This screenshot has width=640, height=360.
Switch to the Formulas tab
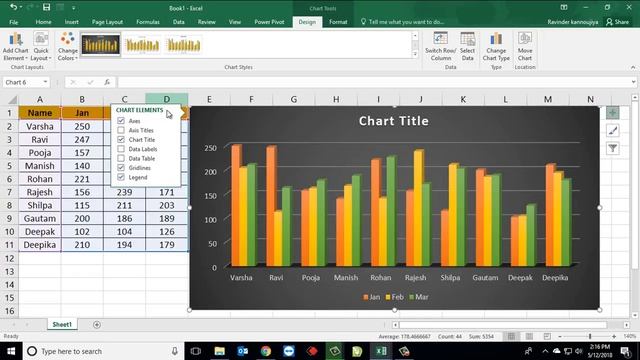point(148,22)
